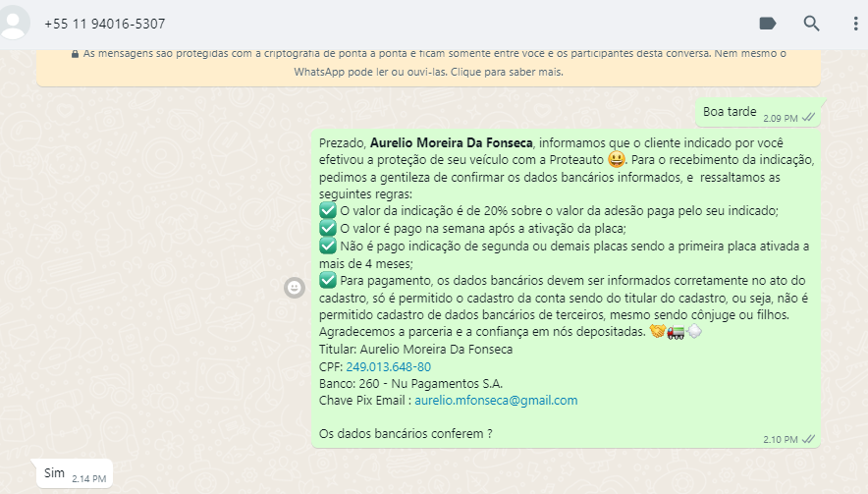Click the contact profile avatar
Image resolution: width=868 pixels, height=494 pixels.
pyautogui.click(x=14, y=24)
